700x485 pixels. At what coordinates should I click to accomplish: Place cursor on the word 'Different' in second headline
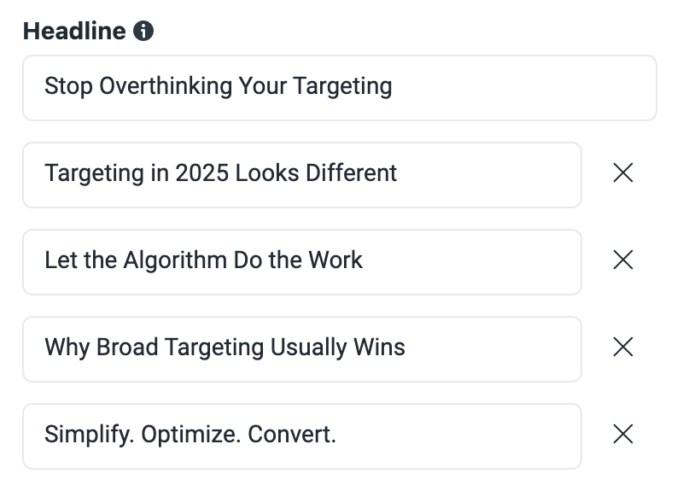(x=351, y=173)
